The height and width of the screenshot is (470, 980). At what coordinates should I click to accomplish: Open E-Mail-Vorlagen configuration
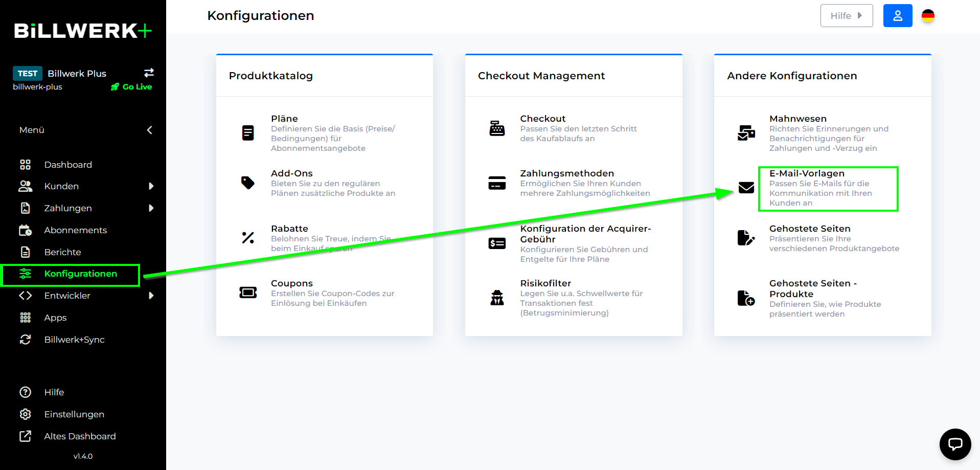pos(807,173)
